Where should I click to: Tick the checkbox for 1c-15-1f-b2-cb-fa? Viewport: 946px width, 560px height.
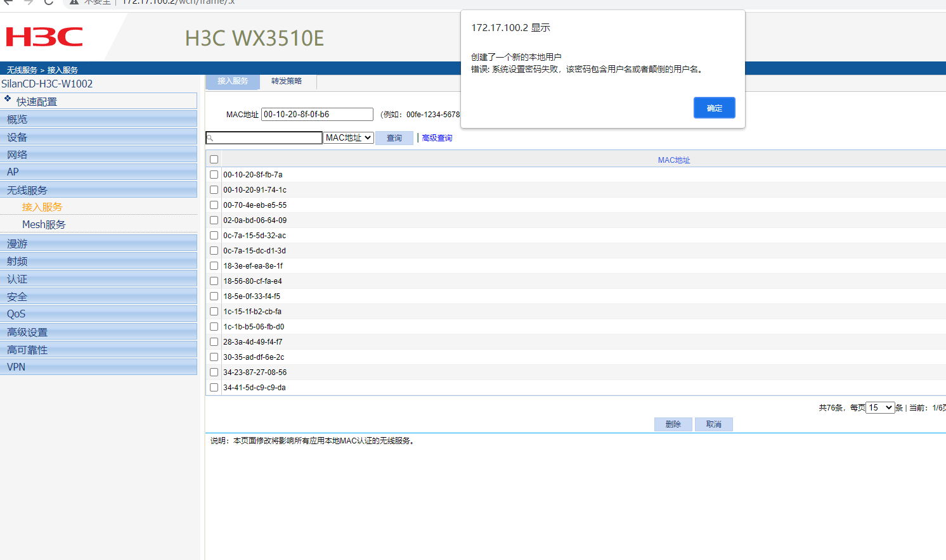(x=214, y=312)
